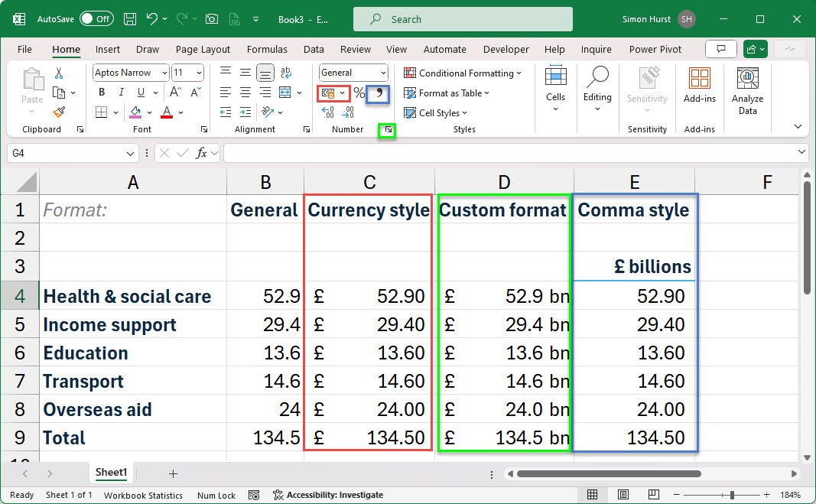
Task: Click the Wrap Text icon
Action: (284, 73)
